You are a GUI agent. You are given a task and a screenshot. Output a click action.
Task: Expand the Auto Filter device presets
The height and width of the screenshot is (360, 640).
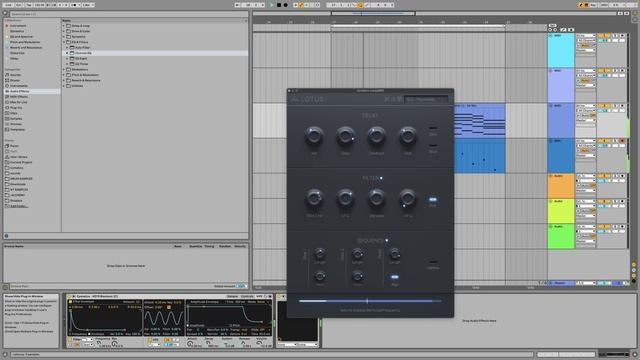tap(67, 48)
